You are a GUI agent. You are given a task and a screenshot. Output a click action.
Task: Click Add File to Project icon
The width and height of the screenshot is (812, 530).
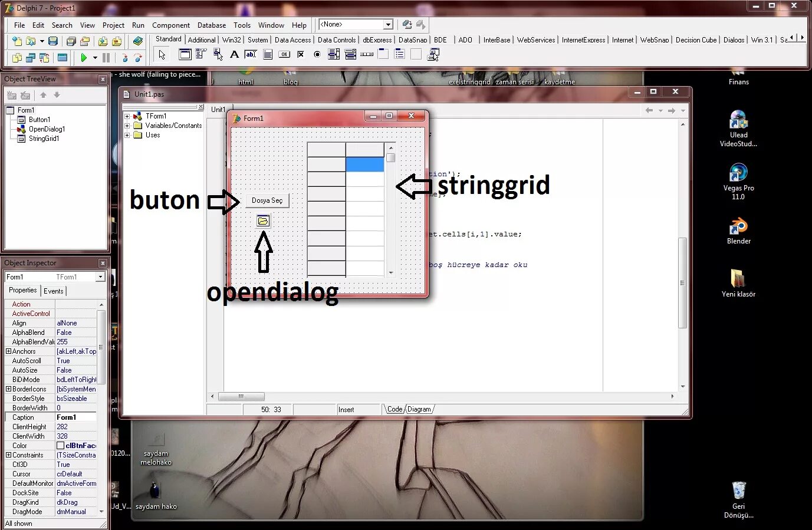pos(103,41)
